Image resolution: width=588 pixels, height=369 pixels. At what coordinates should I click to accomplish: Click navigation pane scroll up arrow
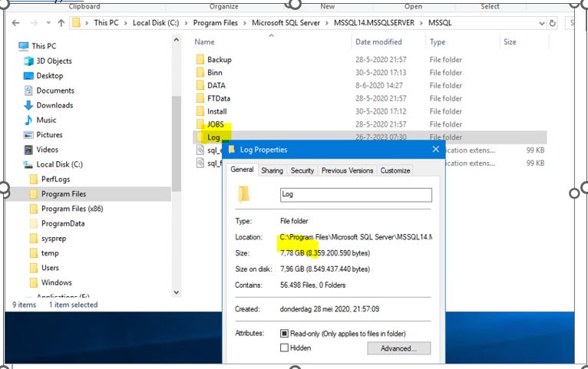177,40
